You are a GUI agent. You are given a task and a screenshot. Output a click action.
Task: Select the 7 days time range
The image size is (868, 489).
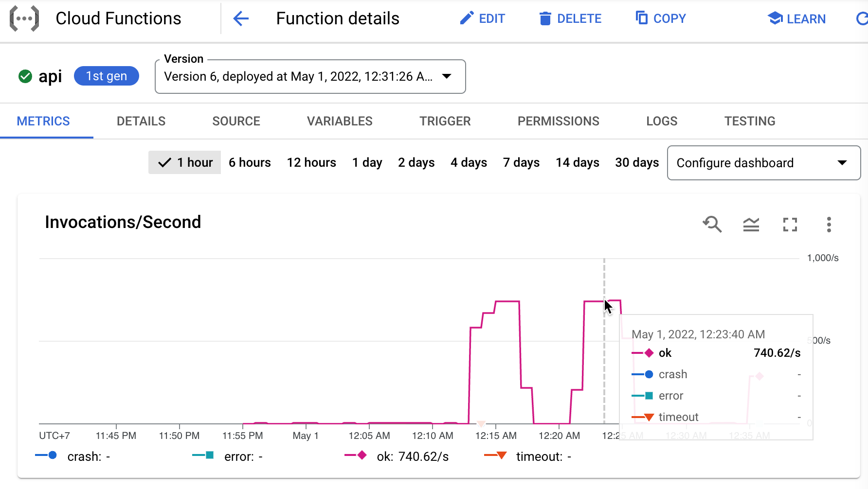tap(521, 162)
